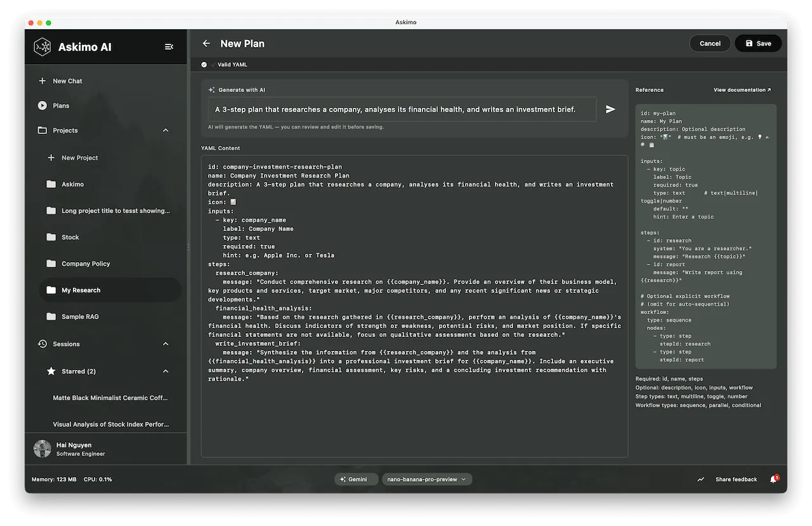The height and width of the screenshot is (526, 812).
Task: Click the YAML Content label
Action: [x=220, y=148]
